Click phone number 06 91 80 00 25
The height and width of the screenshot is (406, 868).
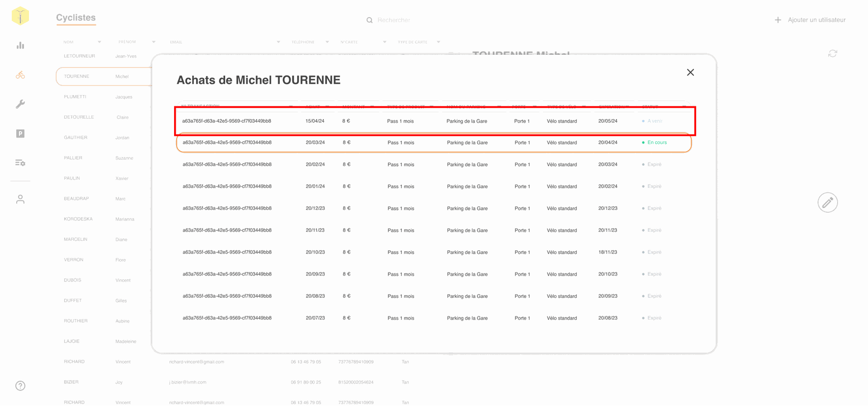coord(306,382)
